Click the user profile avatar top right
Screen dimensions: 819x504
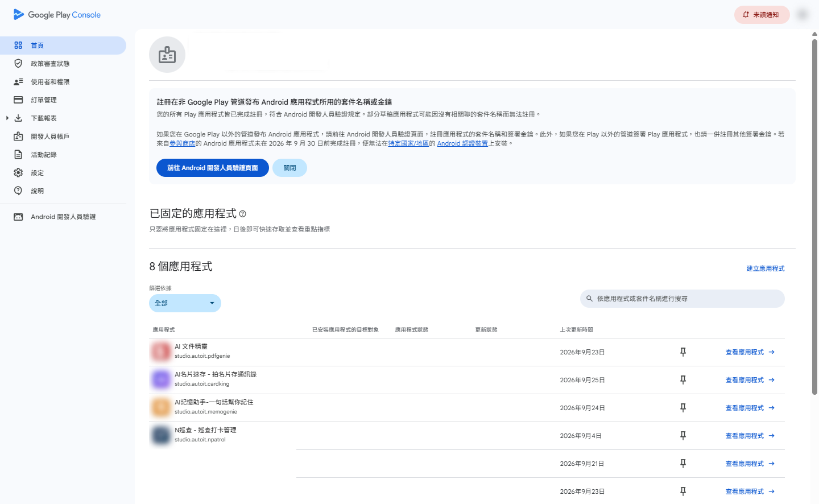pos(803,15)
